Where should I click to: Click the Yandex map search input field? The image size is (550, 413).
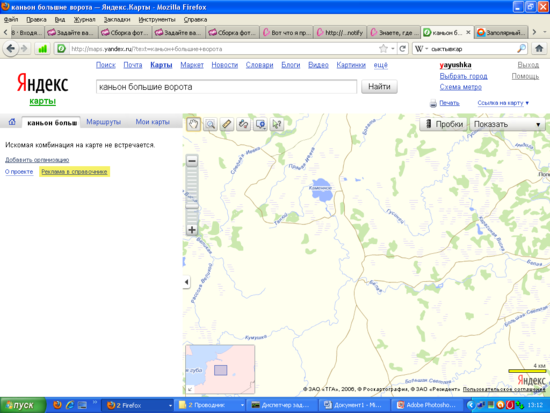pyautogui.click(x=226, y=87)
